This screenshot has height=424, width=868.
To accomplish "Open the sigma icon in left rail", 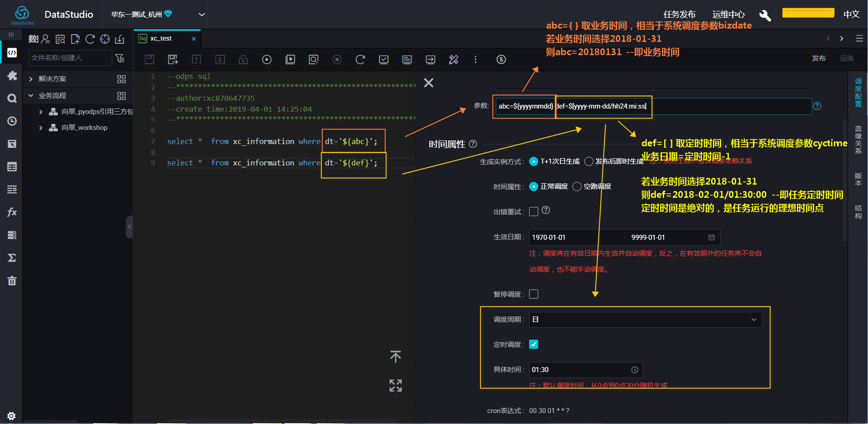I will click(x=12, y=258).
